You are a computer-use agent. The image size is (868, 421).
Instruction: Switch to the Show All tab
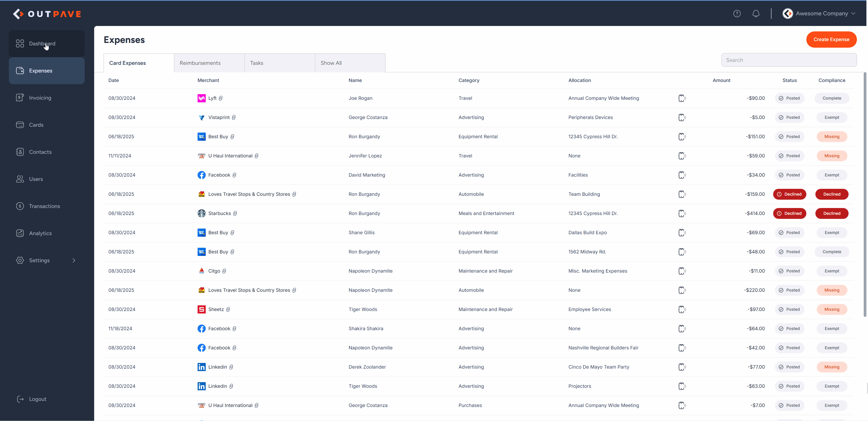[350, 63]
